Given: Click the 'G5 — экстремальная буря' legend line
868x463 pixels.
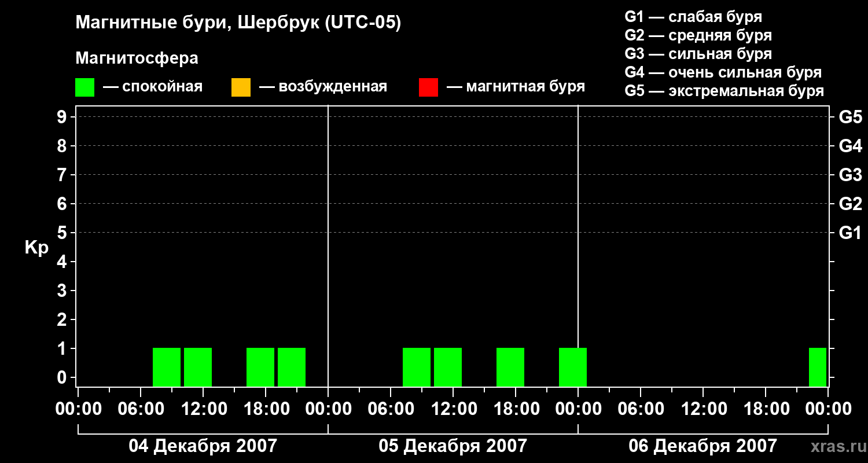Looking at the screenshot, I should coord(724,91).
